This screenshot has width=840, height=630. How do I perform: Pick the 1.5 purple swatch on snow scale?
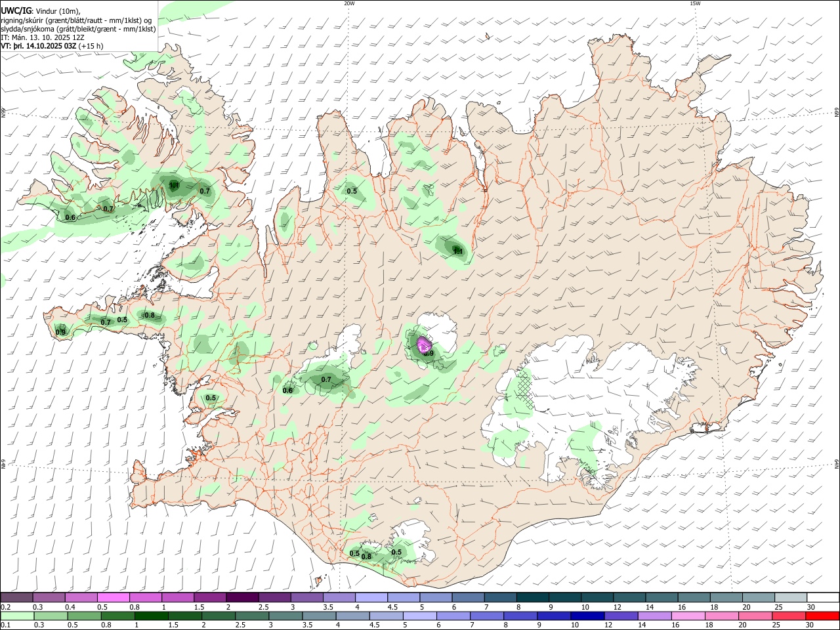[210, 598]
